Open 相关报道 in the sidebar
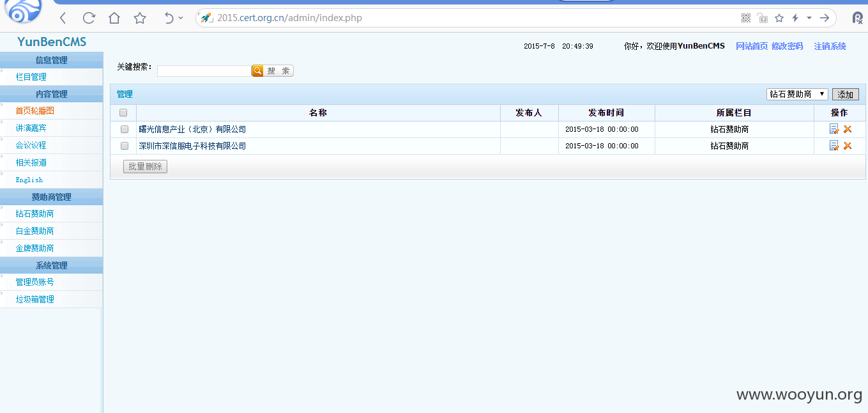The image size is (868, 413). click(x=31, y=162)
